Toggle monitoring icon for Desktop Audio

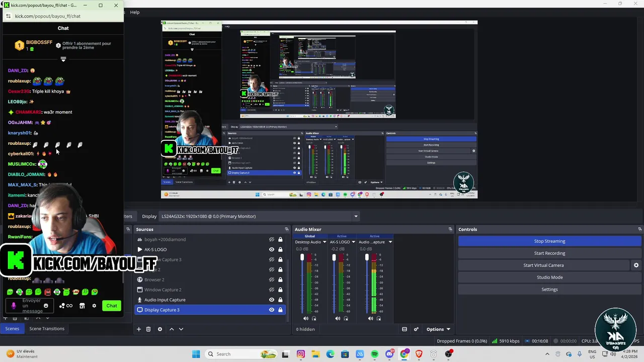coord(314,318)
